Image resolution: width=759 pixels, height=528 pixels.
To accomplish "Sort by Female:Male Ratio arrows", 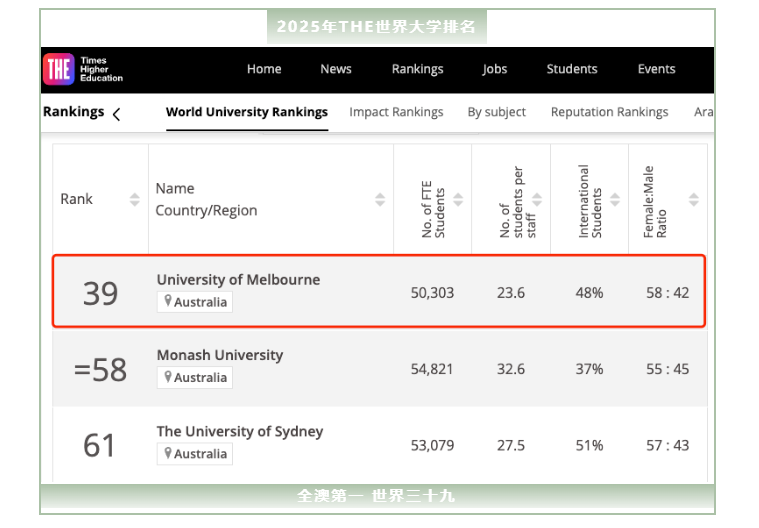I will (x=694, y=199).
